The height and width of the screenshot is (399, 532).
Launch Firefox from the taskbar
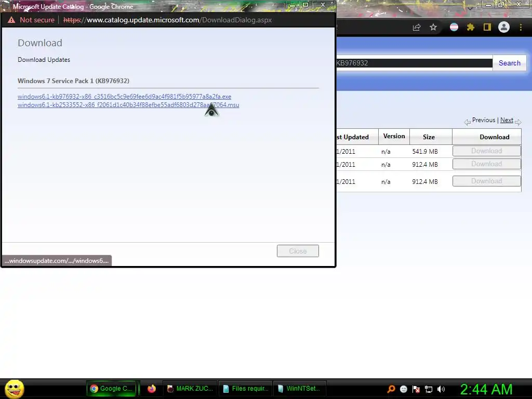click(x=151, y=389)
